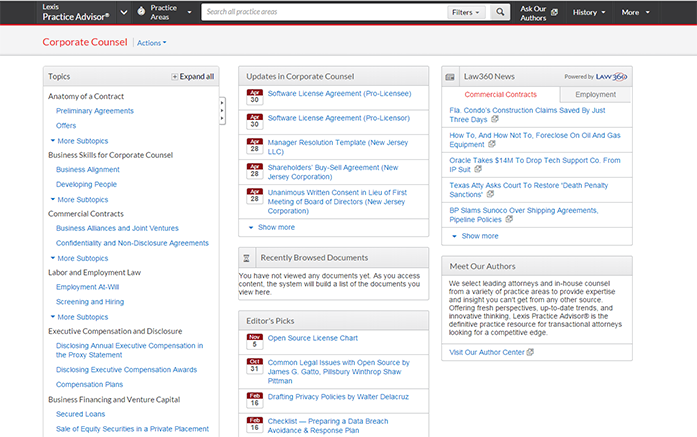Expand More Subtopics under Commercial Contracts

[79, 258]
